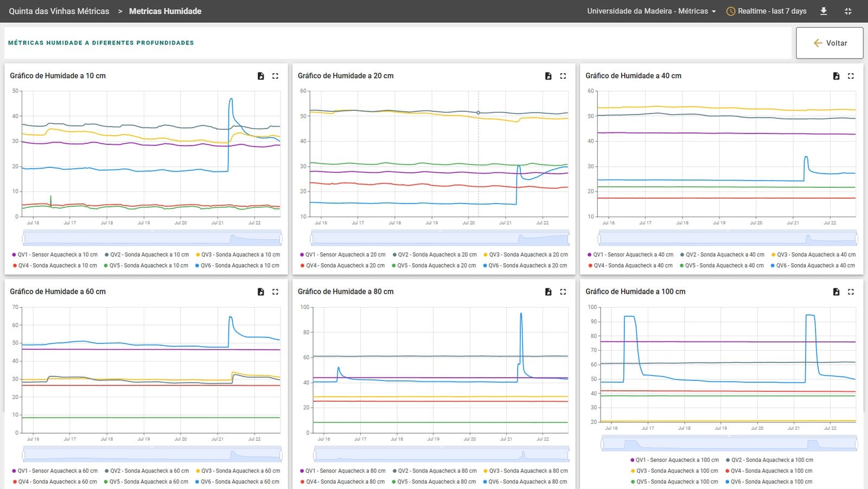Toggle QV3 series in the 20 cm legend
Image resolution: width=868 pixels, height=489 pixels.
pos(526,255)
